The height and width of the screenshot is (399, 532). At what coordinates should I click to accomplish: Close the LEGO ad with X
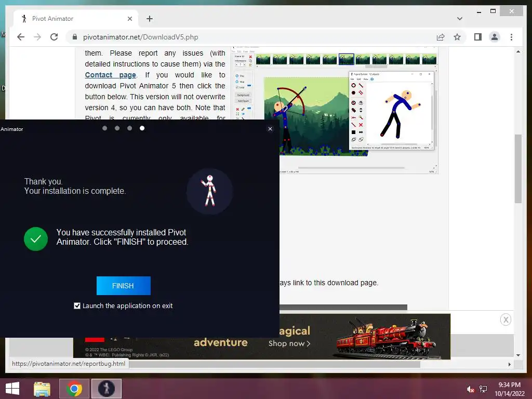tap(506, 320)
